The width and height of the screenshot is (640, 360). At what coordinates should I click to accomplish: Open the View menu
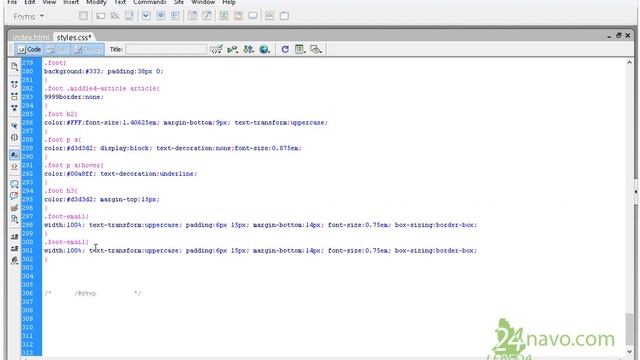point(49,2)
